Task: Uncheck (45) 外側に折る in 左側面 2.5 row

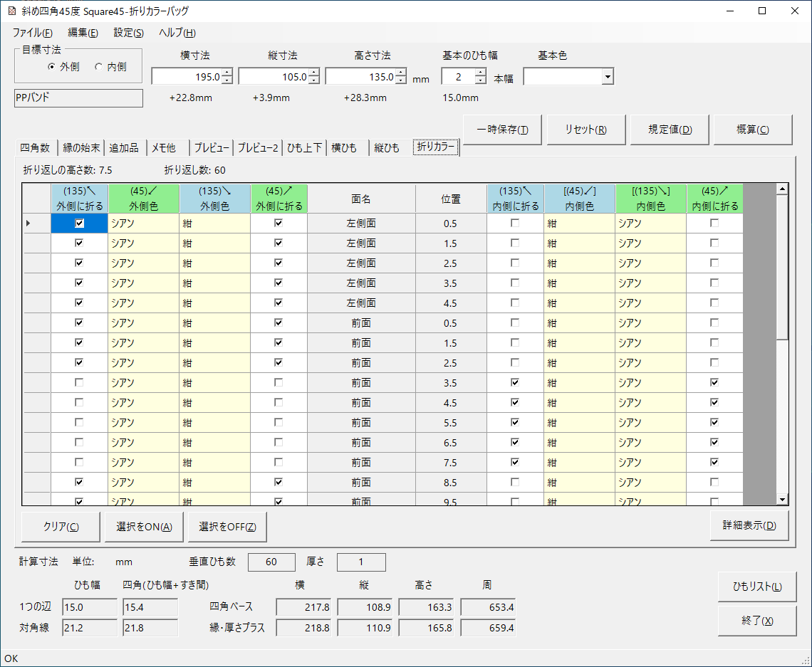Action: (279, 263)
